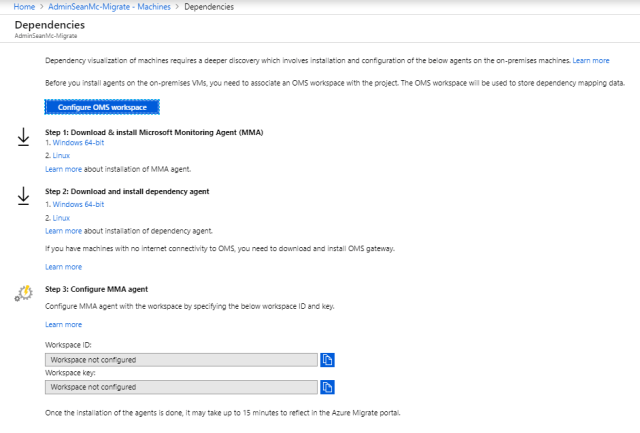
Task: Click the Step 1 download arrow icon
Action: (24, 138)
